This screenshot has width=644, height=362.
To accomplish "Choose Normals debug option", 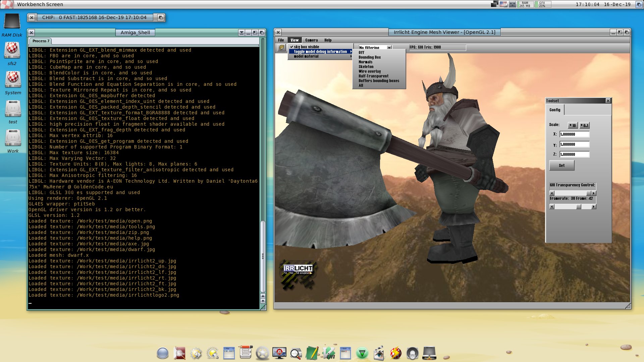I will click(379, 62).
